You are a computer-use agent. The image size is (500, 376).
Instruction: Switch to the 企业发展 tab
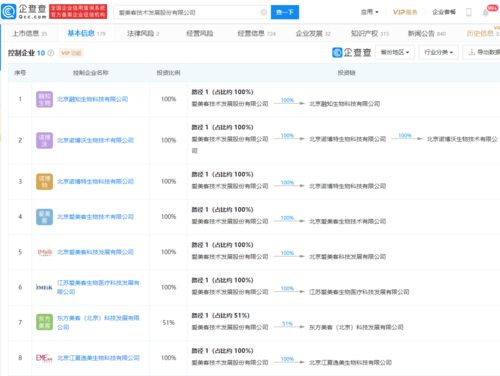(313, 33)
